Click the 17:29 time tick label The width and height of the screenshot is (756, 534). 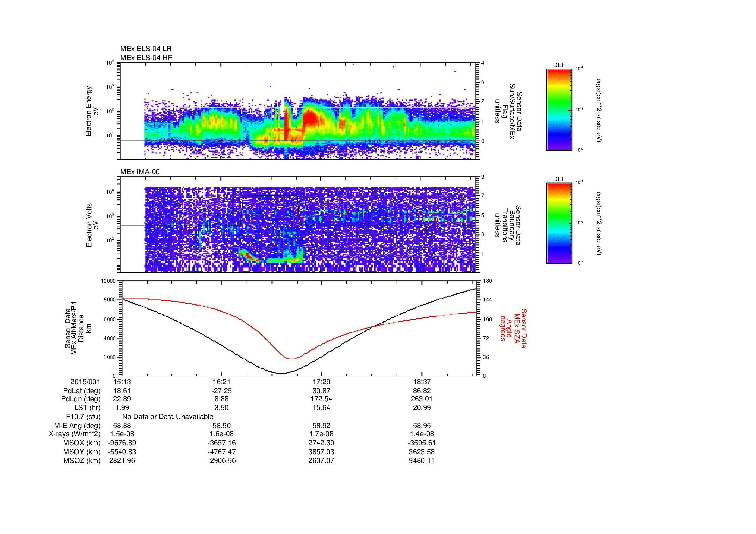(321, 382)
